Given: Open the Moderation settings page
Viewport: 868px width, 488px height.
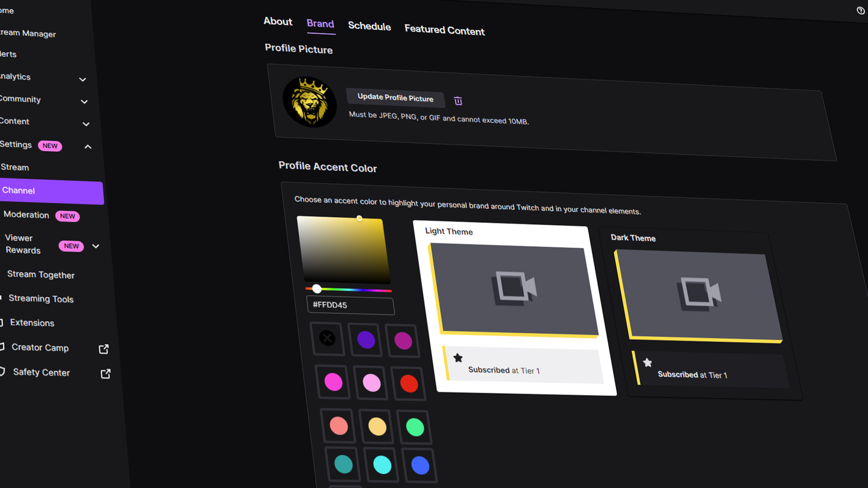Looking at the screenshot, I should [26, 215].
